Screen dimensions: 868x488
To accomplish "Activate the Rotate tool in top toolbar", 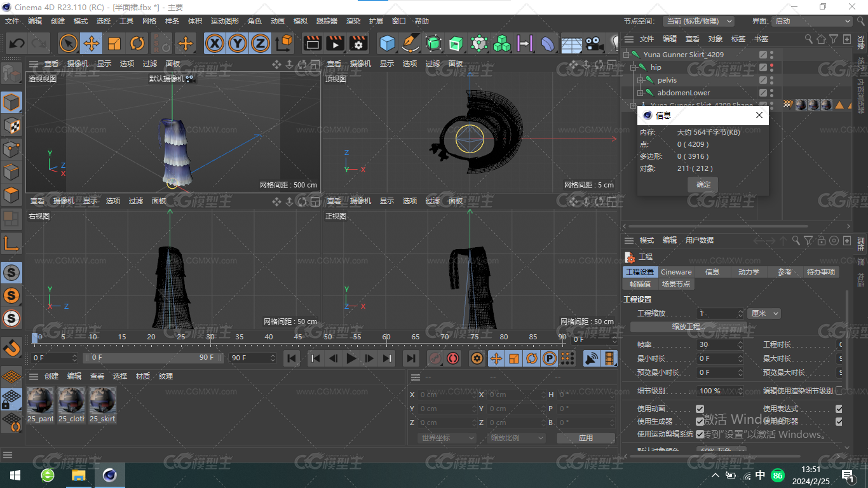I will click(x=137, y=43).
